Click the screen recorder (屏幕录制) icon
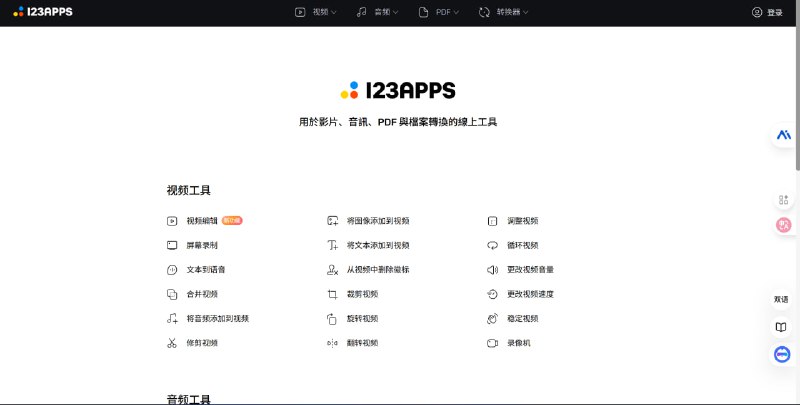Screen dimensions: 800x405 click(172, 245)
